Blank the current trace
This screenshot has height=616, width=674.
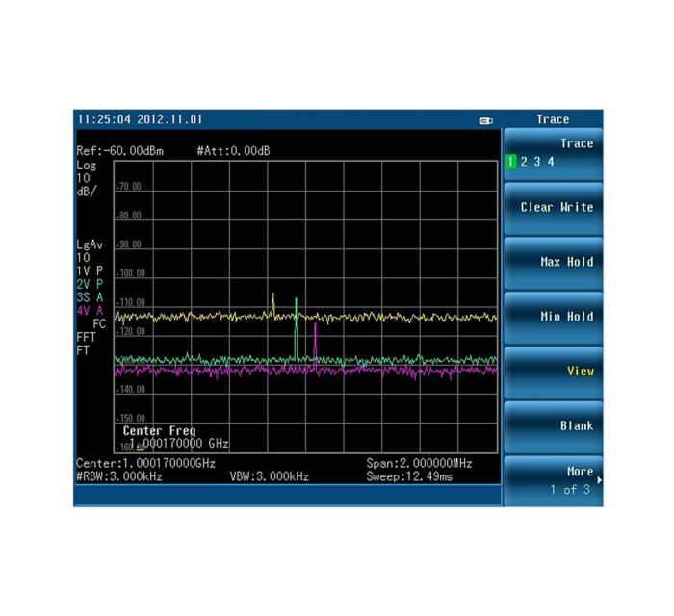click(554, 426)
